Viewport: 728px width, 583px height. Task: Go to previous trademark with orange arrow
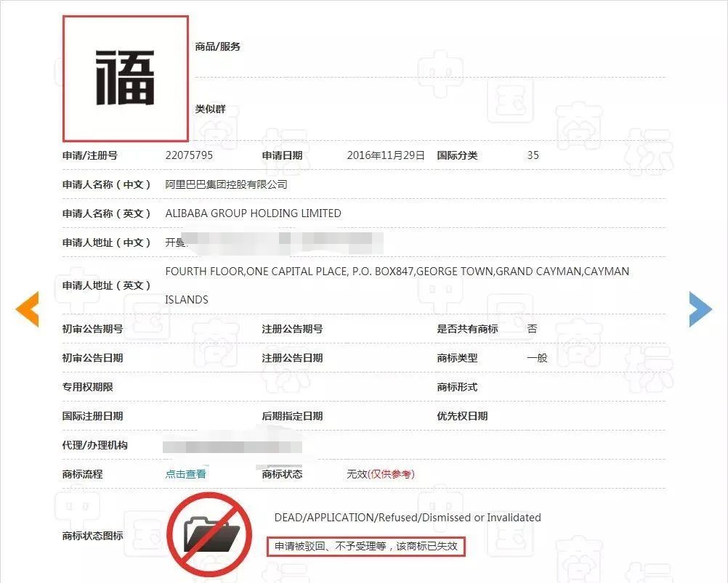[27, 309]
